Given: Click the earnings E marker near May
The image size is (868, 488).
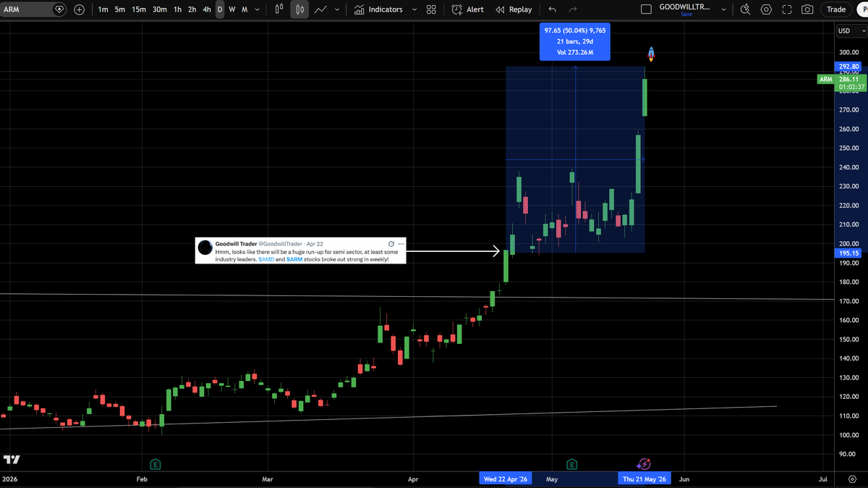Looking at the screenshot, I should point(572,463).
